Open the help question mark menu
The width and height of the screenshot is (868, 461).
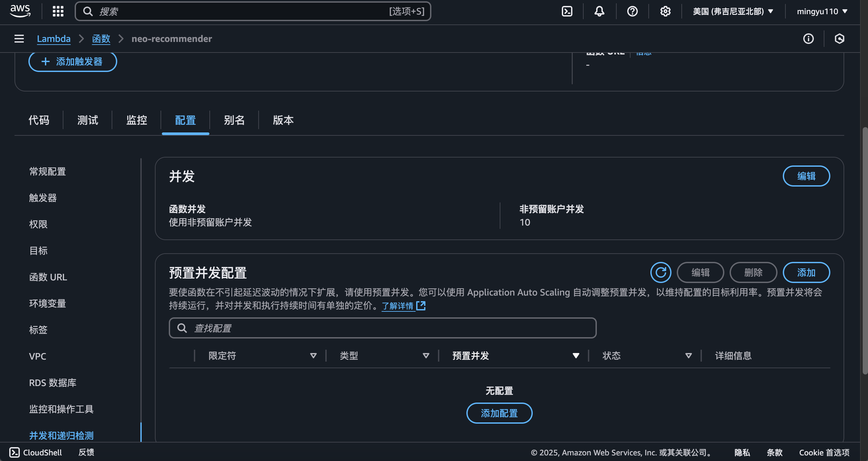click(632, 11)
